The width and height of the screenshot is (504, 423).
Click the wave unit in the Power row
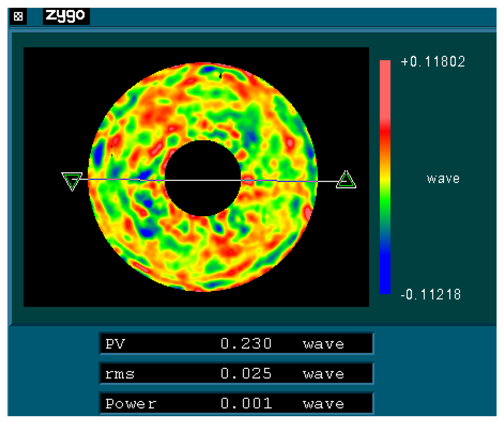(323, 404)
